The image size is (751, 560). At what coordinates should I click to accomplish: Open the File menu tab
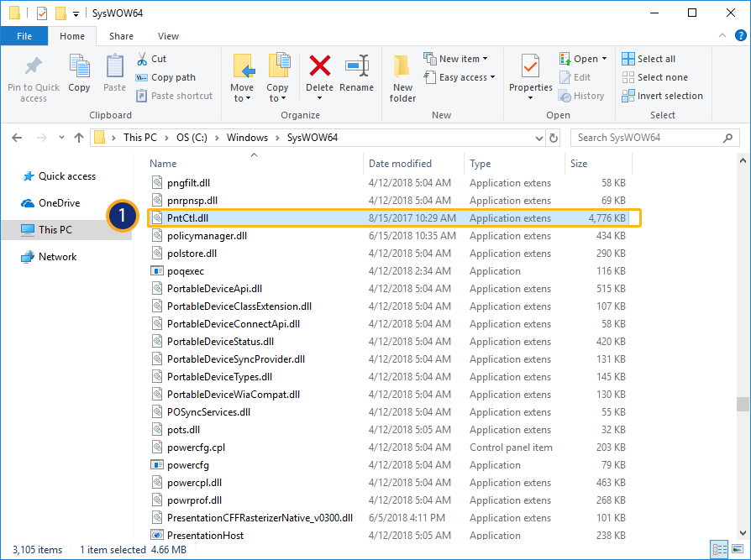24,36
